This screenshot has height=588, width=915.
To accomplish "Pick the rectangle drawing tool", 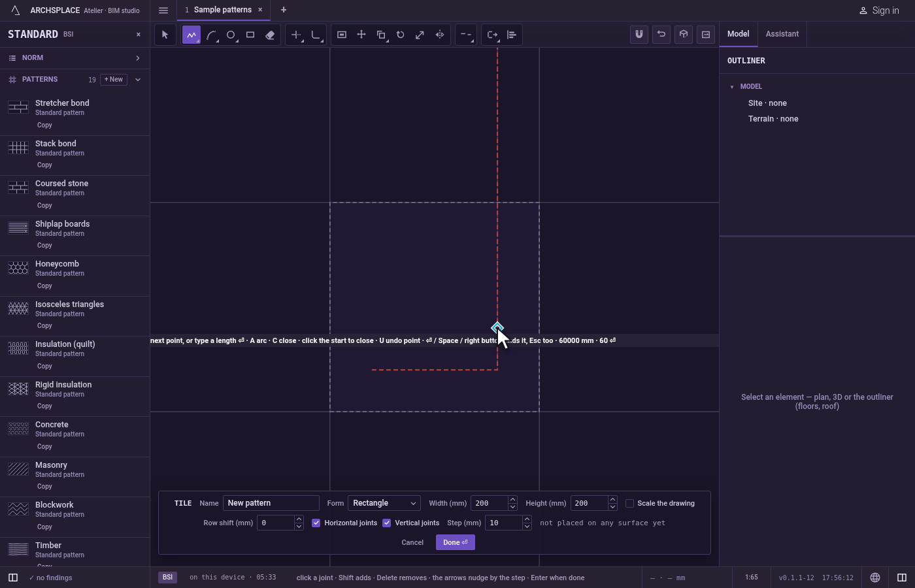I will [250, 35].
